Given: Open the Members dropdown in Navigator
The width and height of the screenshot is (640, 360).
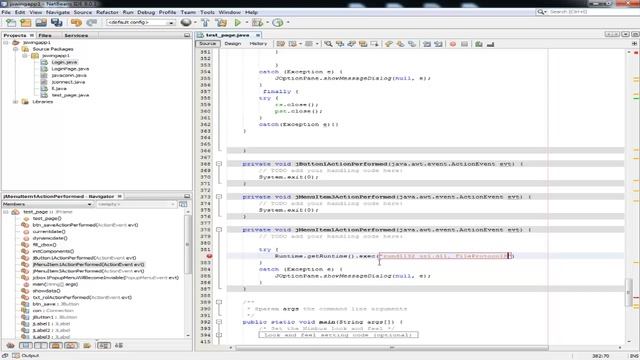Looking at the screenshot, I should click(x=47, y=204).
